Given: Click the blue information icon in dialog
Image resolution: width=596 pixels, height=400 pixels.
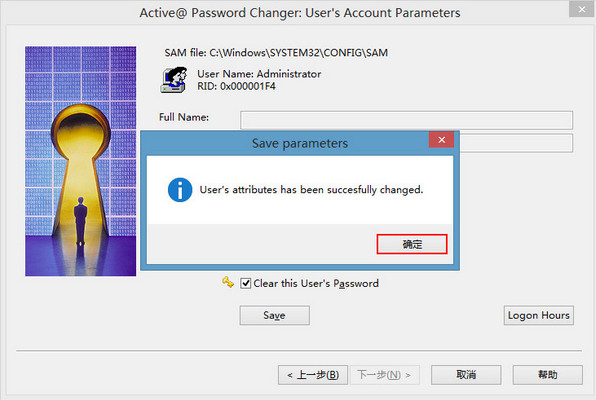Looking at the screenshot, I should pyautogui.click(x=180, y=189).
